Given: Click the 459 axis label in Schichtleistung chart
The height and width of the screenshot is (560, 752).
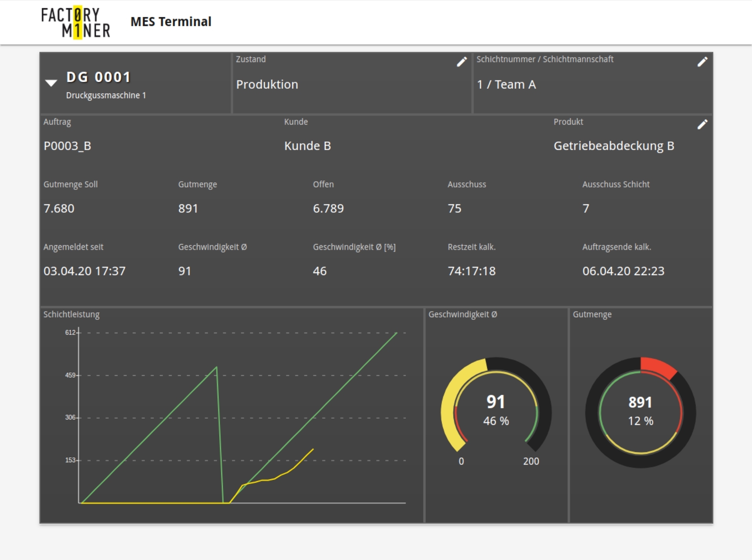Looking at the screenshot, I should (x=70, y=375).
